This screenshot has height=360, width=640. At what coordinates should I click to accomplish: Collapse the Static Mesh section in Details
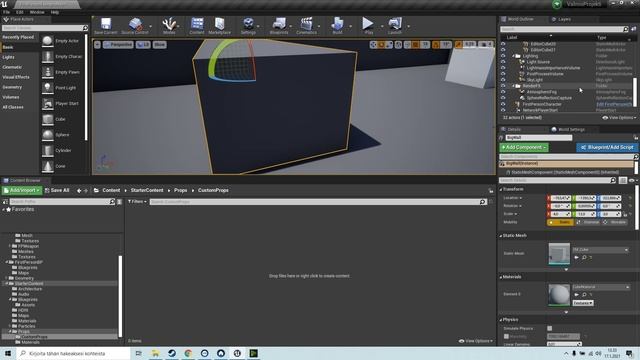pyautogui.click(x=501, y=236)
